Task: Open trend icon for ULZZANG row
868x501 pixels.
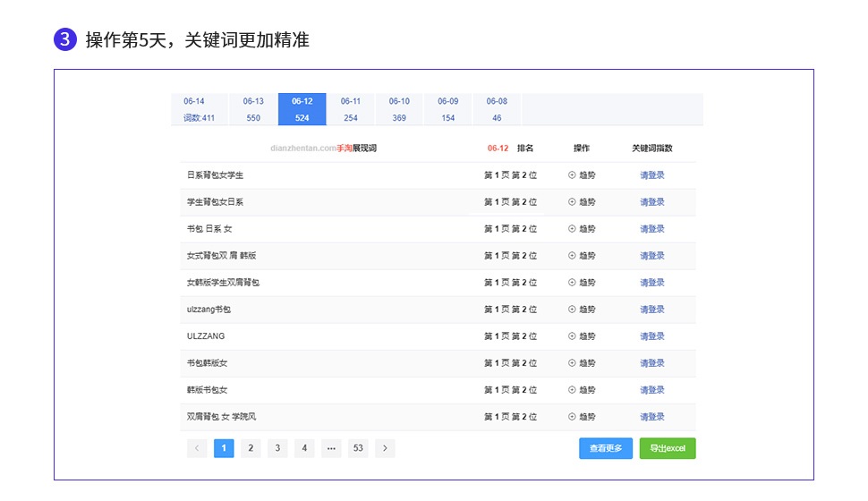Action: click(572, 336)
